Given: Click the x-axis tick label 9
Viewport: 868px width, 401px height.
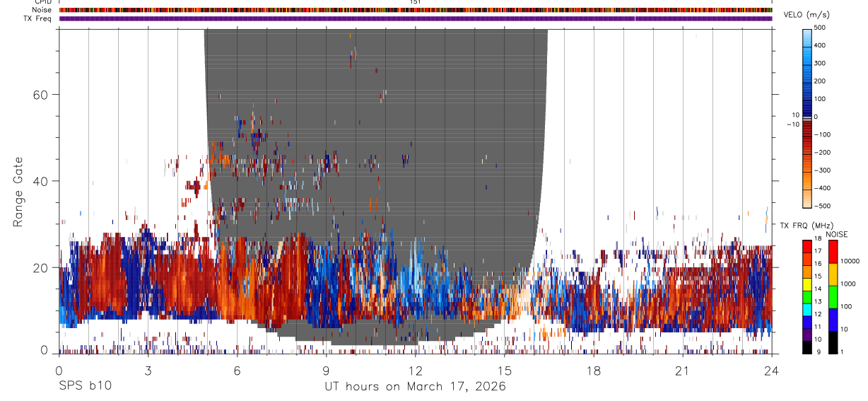Looking at the screenshot, I should point(326,371).
